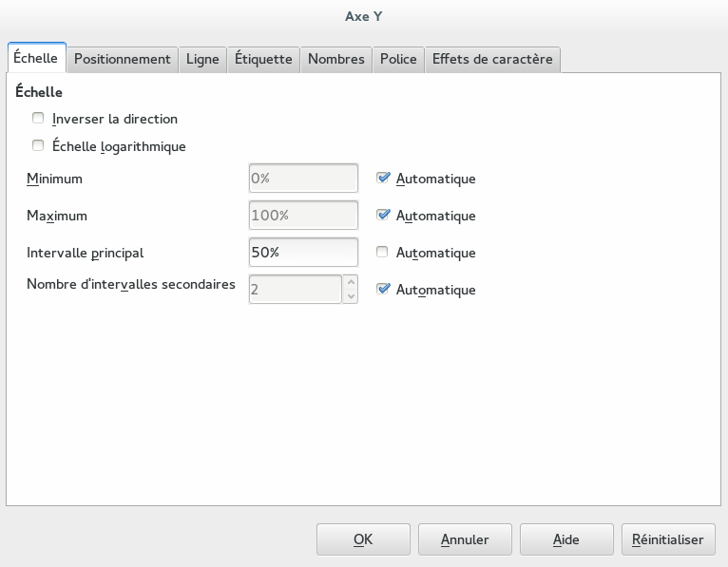The height and width of the screenshot is (567, 728).
Task: Enable Inverser la direction checkbox
Action: (x=38, y=119)
